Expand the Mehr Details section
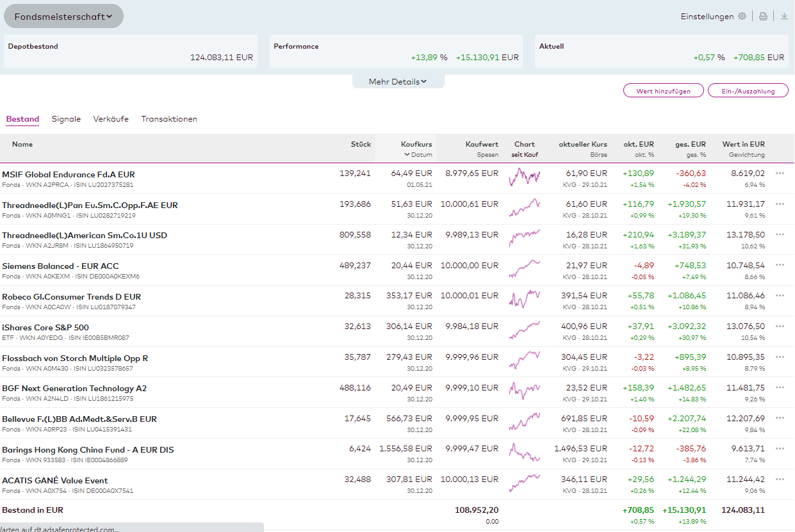The image size is (795, 532). pos(398,82)
